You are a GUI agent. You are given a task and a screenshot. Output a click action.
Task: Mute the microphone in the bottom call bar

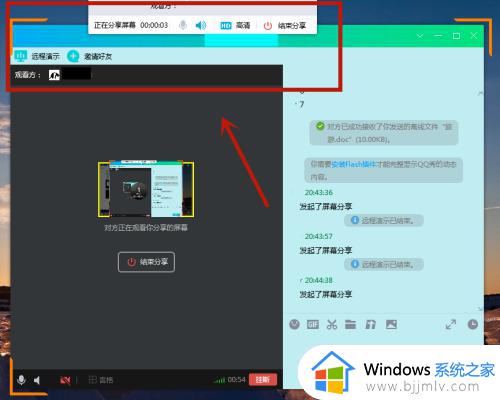coord(21,380)
